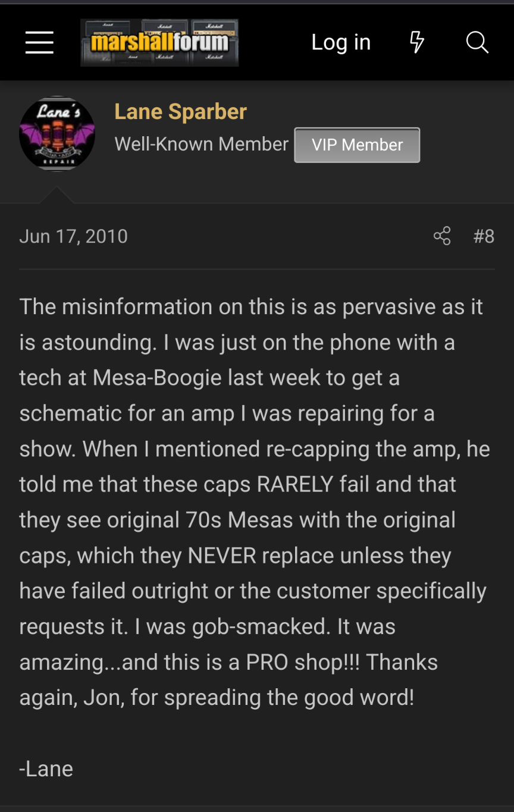Open Lane Sparber's profile name link
Screen dimensions: 514x812
pyautogui.click(x=180, y=112)
